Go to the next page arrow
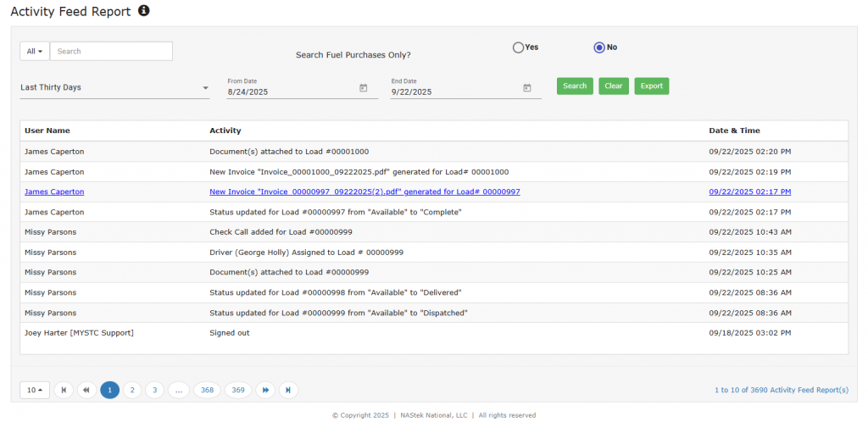Image resolution: width=868 pixels, height=422 pixels. click(x=265, y=390)
